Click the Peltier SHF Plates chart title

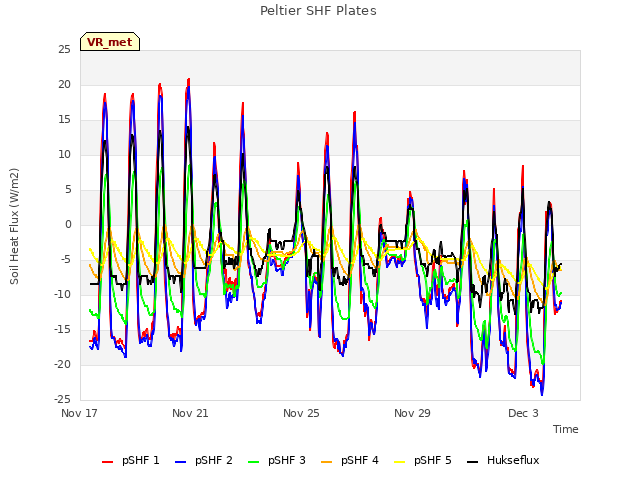[x=318, y=11]
